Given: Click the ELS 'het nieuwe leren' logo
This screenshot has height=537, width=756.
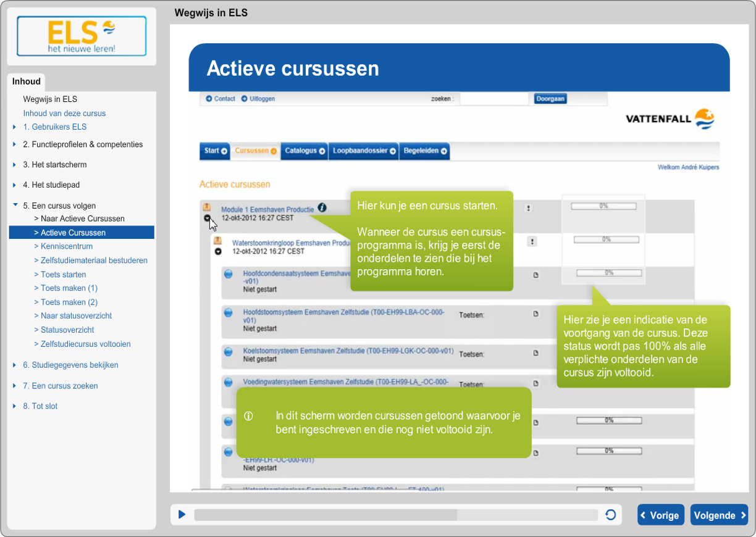Looking at the screenshot, I should pos(81,36).
